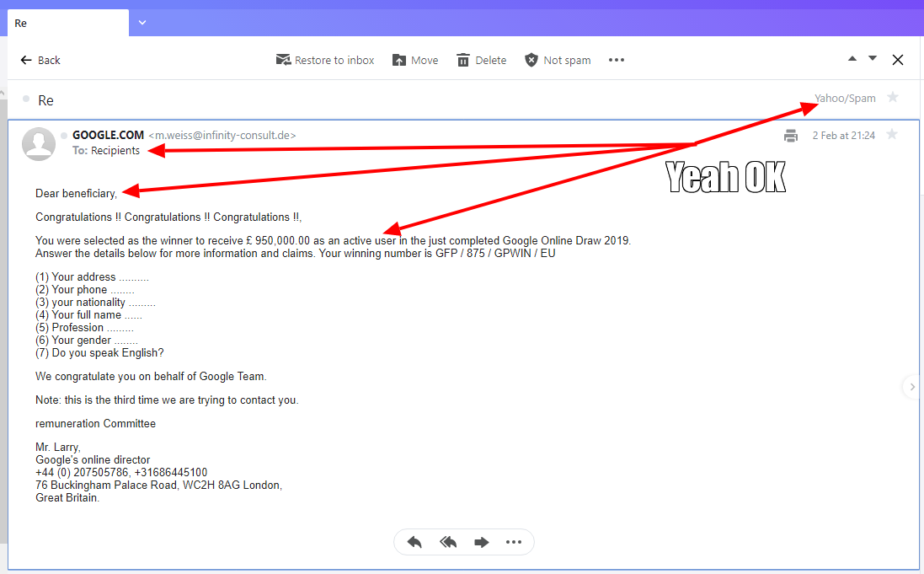
Task: Click the Yahoo/Spam folder label
Action: point(845,98)
